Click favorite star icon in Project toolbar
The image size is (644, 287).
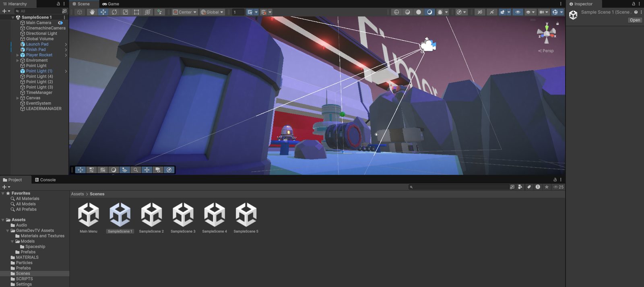(547, 187)
